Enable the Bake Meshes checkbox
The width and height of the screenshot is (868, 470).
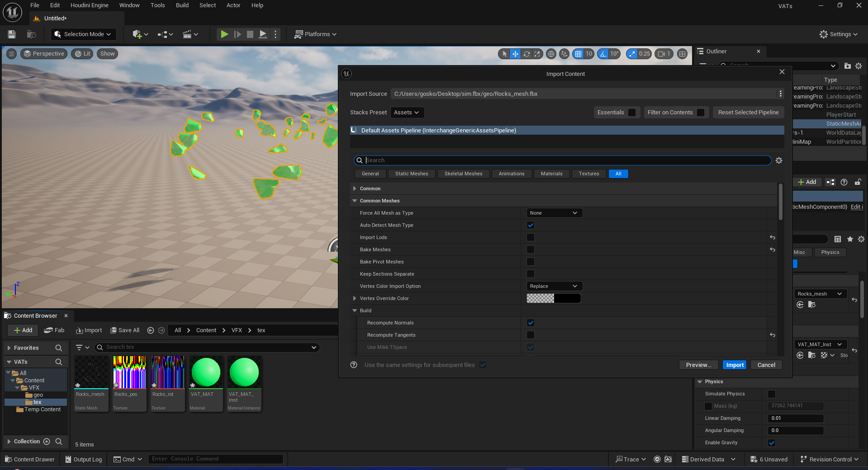(x=531, y=249)
